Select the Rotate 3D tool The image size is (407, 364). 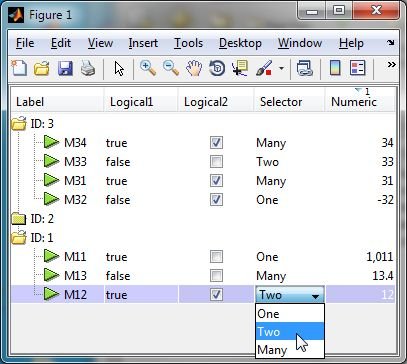[x=217, y=69]
